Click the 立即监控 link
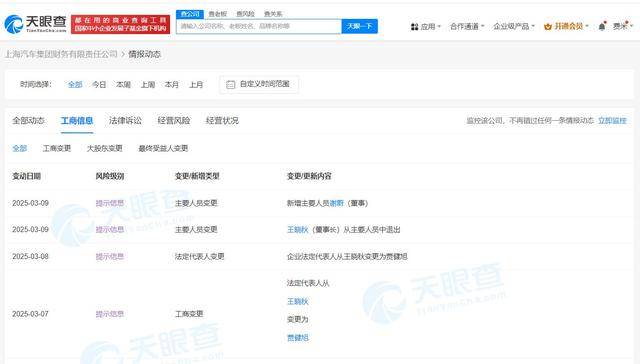Image resolution: width=640 pixels, height=364 pixels. coord(612,120)
